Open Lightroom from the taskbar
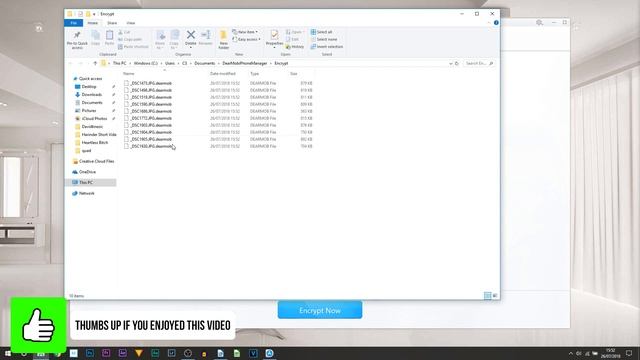Image resolution: width=640 pixels, height=360 pixels. pos(171,353)
